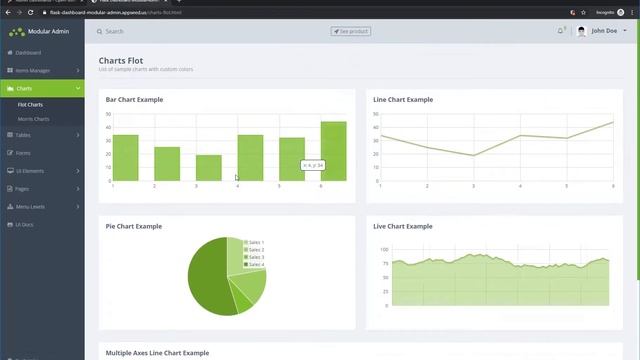The image size is (640, 360).
Task: Collapse the Charts submenu chevron
Action: [78, 88]
